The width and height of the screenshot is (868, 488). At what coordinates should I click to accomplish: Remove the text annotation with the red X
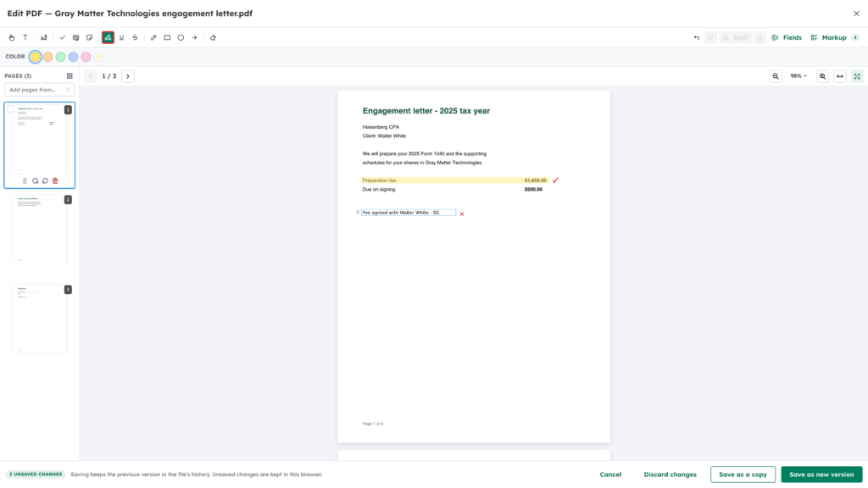(462, 214)
